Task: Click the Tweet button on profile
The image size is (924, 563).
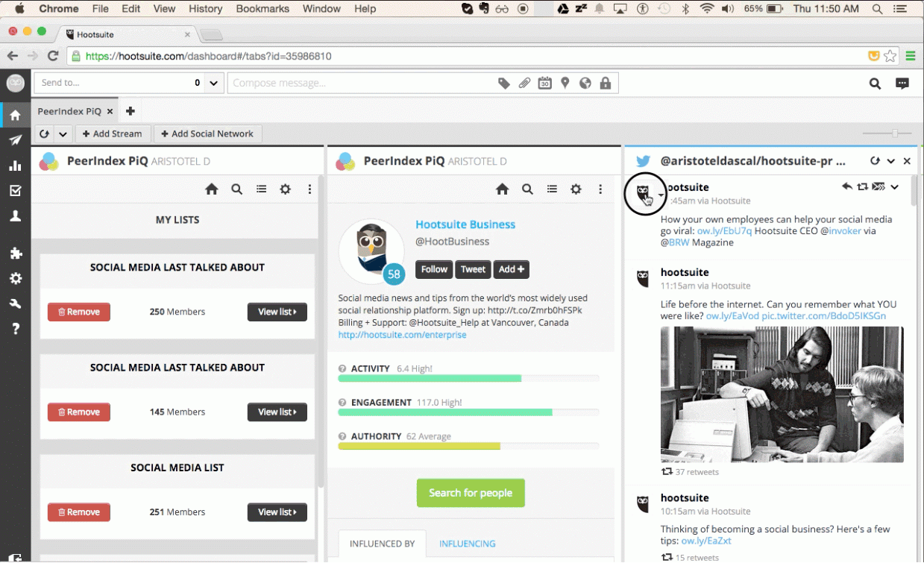Action: 473,269
